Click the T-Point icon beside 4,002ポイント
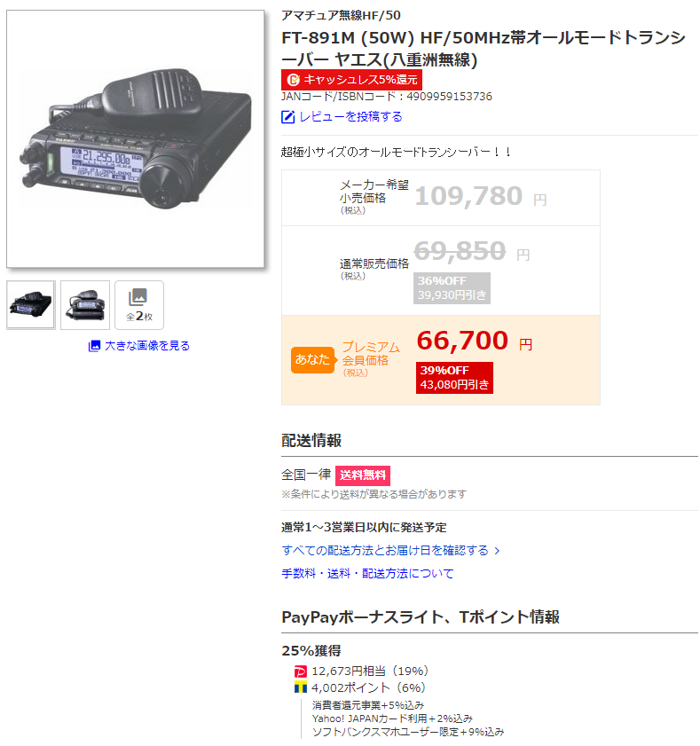 pos(301,688)
